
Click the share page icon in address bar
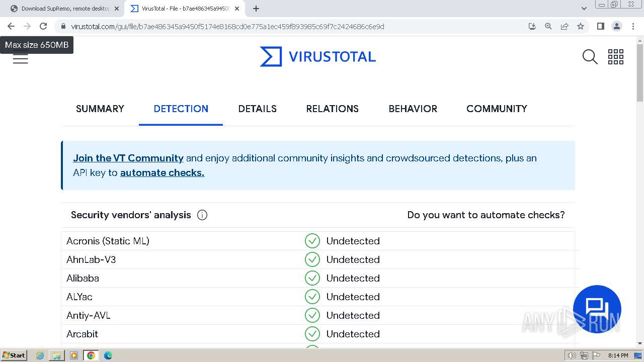click(x=565, y=26)
